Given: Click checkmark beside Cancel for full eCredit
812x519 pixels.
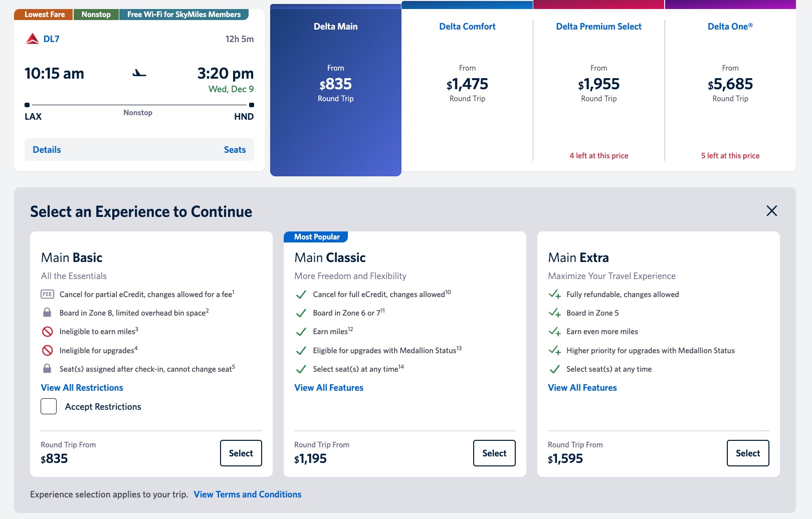Looking at the screenshot, I should tap(301, 295).
